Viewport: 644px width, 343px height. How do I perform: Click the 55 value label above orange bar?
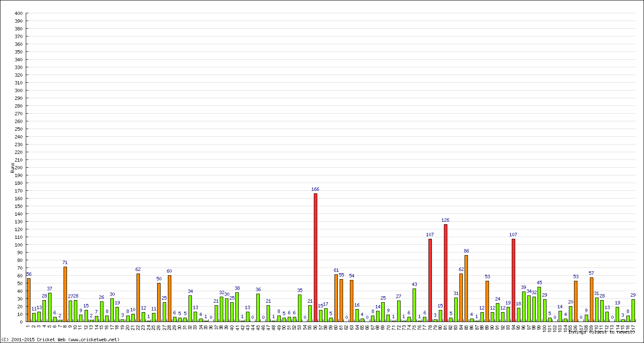341,275
